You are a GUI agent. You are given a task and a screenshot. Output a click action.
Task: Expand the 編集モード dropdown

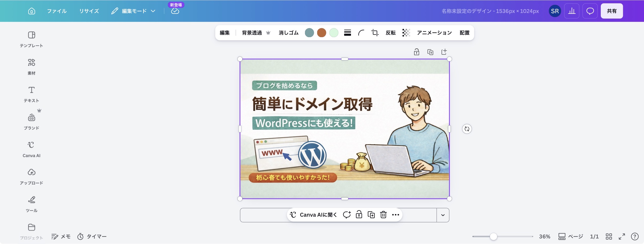tap(133, 11)
